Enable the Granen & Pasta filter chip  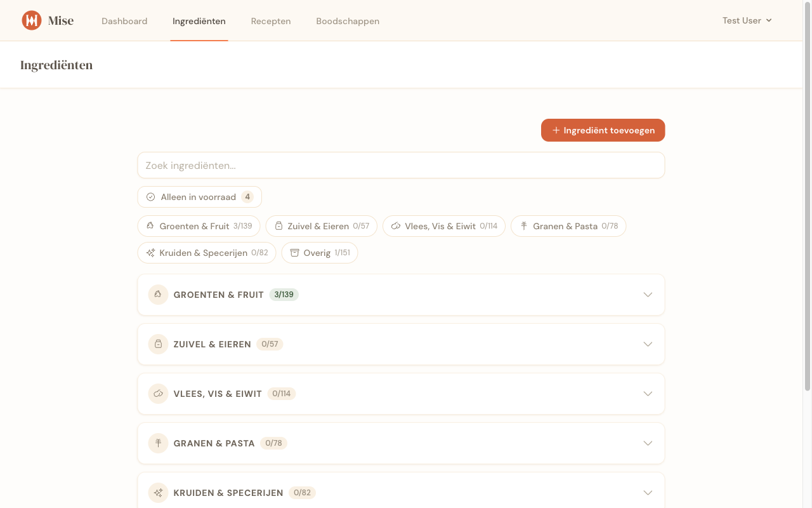[x=568, y=226]
